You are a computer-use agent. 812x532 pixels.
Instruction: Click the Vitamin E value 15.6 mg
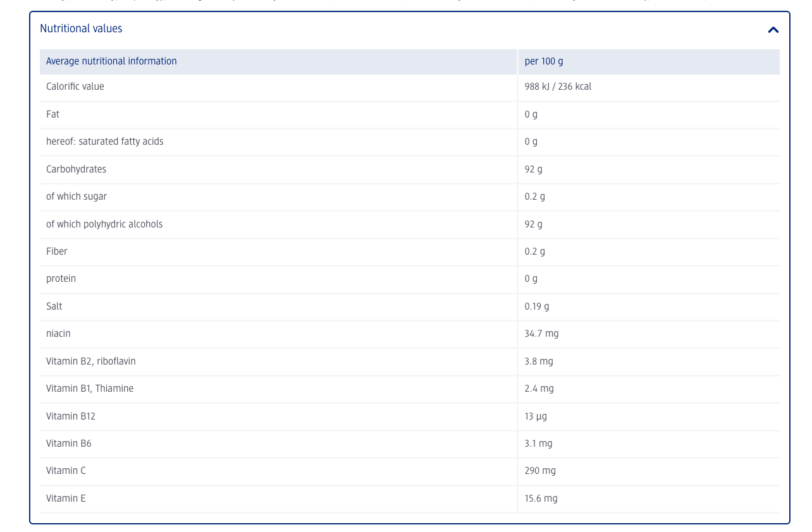click(541, 499)
